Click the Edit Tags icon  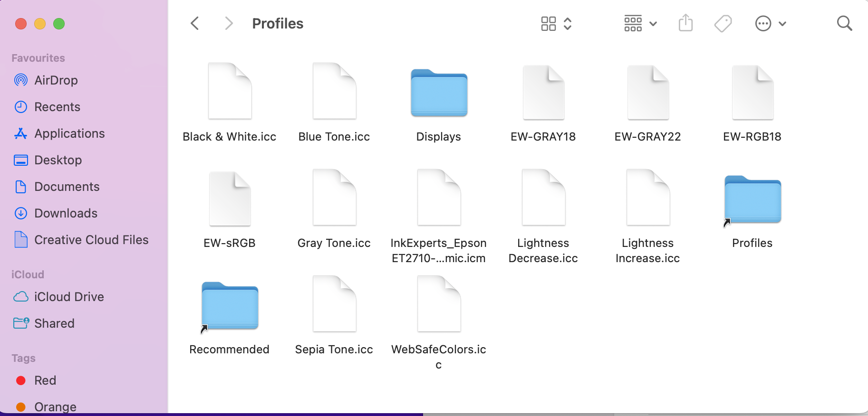point(723,23)
